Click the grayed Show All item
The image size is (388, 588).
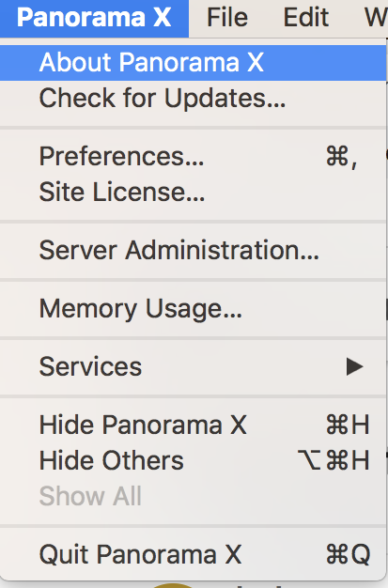[x=193, y=496]
